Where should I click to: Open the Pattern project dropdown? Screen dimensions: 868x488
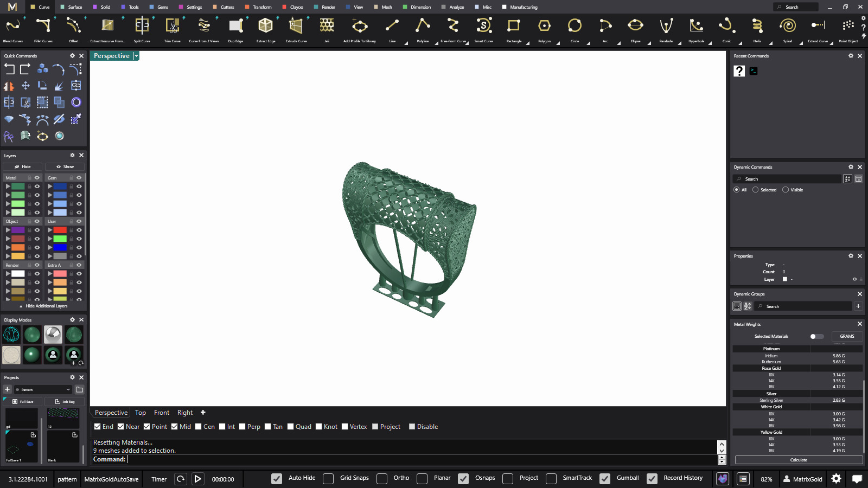(x=43, y=389)
